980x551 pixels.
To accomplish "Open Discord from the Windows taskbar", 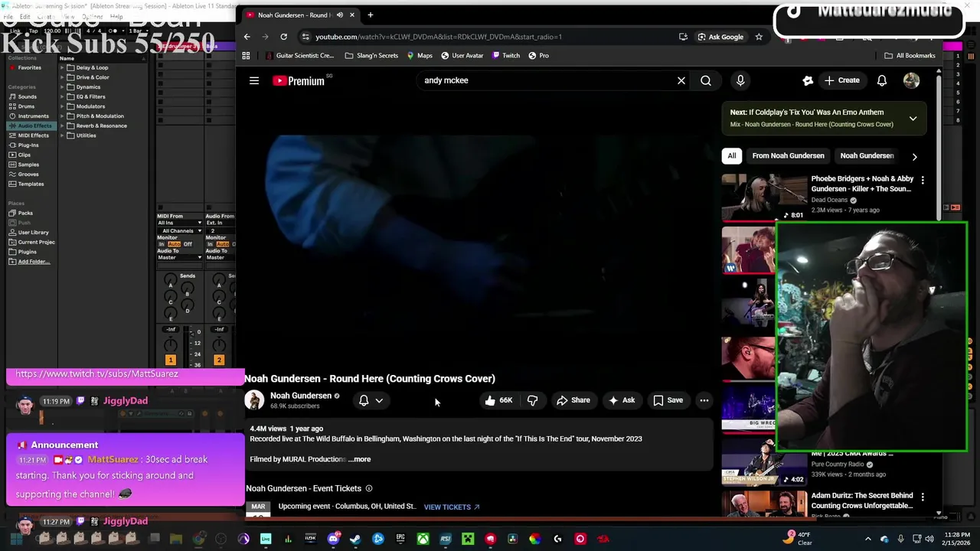I will click(332, 539).
